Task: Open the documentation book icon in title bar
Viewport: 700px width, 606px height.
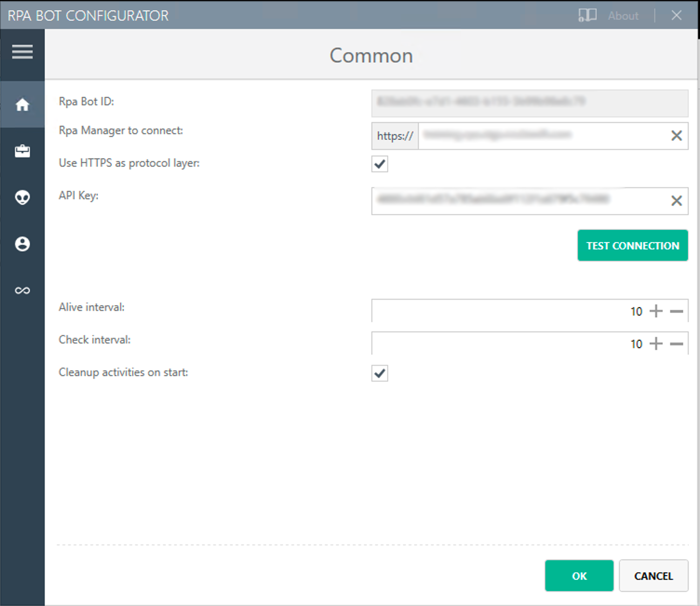Action: click(x=587, y=15)
